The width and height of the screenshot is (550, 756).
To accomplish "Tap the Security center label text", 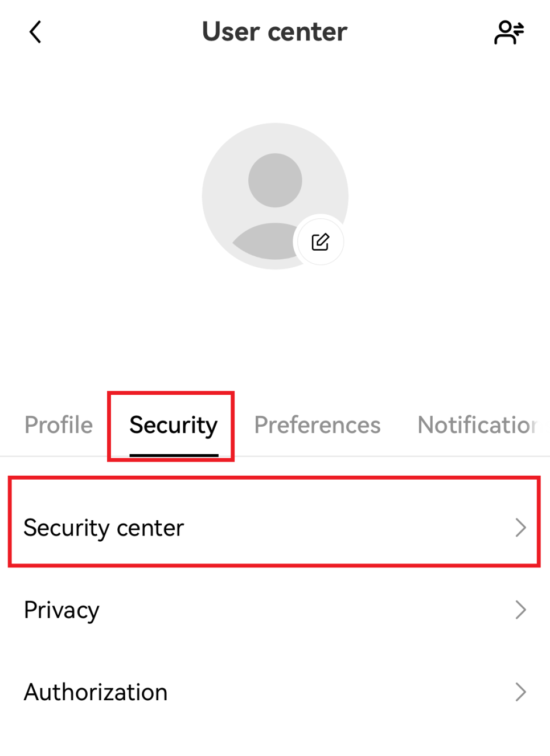I will click(x=104, y=528).
